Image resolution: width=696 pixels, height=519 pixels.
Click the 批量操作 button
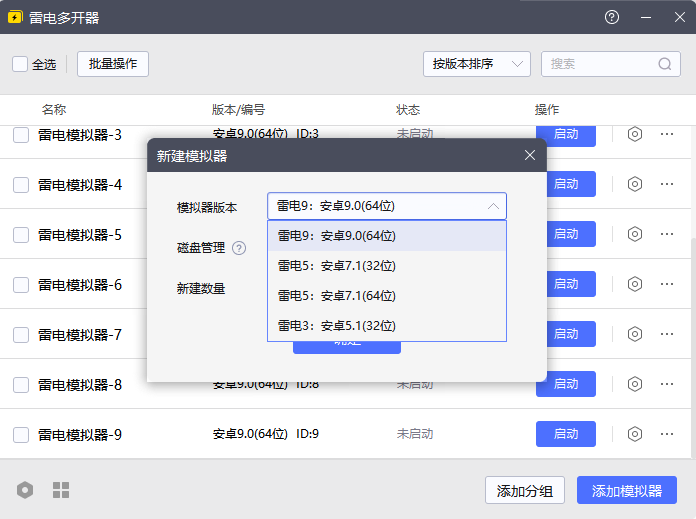(x=113, y=64)
